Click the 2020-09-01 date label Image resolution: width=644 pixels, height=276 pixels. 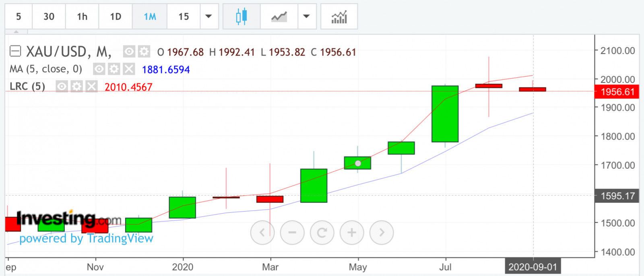pos(533,267)
